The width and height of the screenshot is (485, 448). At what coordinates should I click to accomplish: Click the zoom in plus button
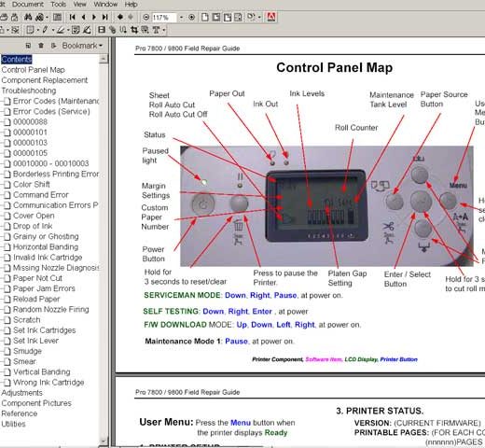pos(192,18)
